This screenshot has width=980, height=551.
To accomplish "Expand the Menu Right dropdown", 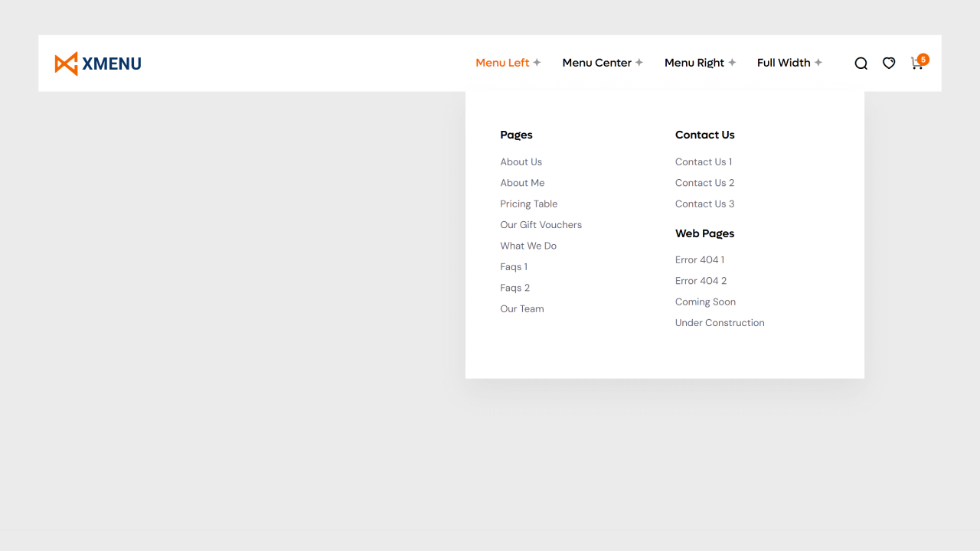I will [694, 63].
